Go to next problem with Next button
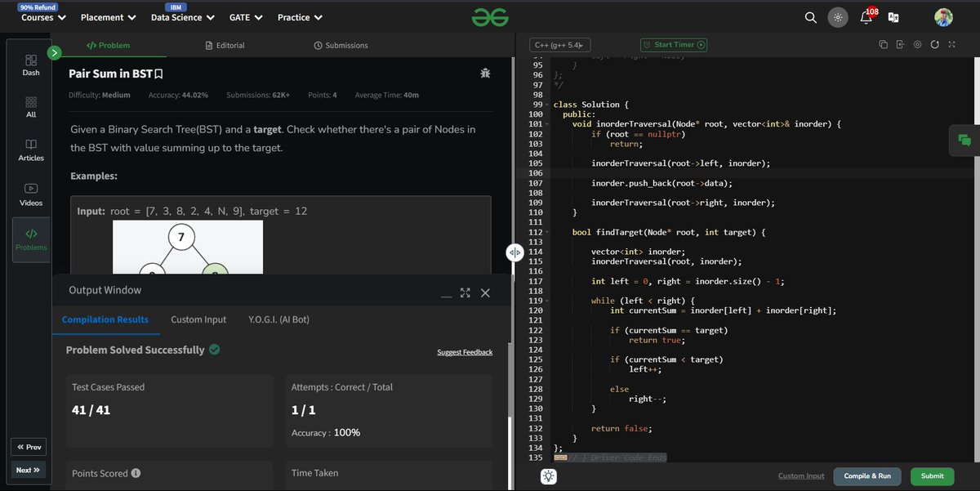This screenshot has height=491, width=980. pyautogui.click(x=29, y=470)
